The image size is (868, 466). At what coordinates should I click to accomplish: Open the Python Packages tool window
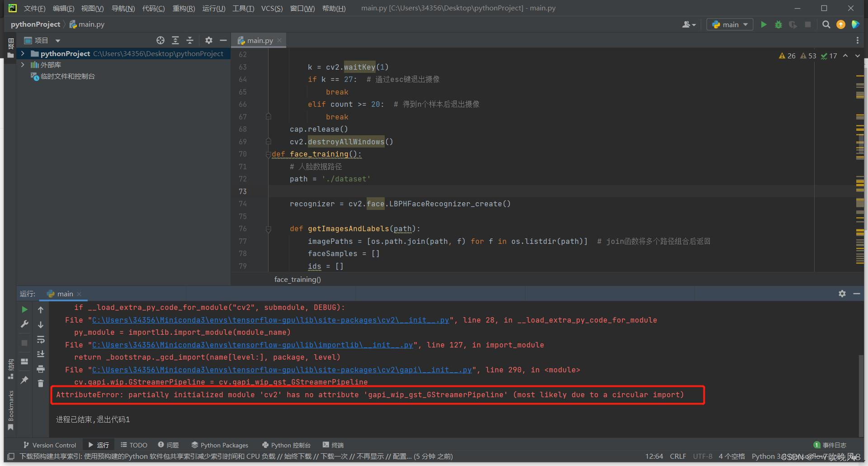tap(220, 445)
